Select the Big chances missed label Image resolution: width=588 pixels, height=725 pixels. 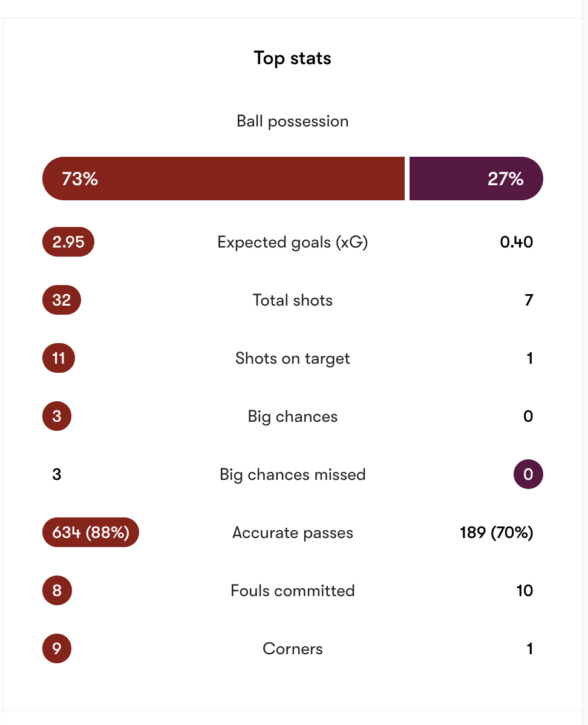293,475
